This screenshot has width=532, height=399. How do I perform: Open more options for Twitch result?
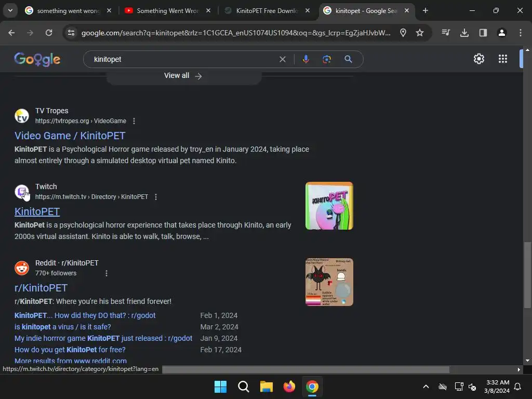click(x=156, y=197)
